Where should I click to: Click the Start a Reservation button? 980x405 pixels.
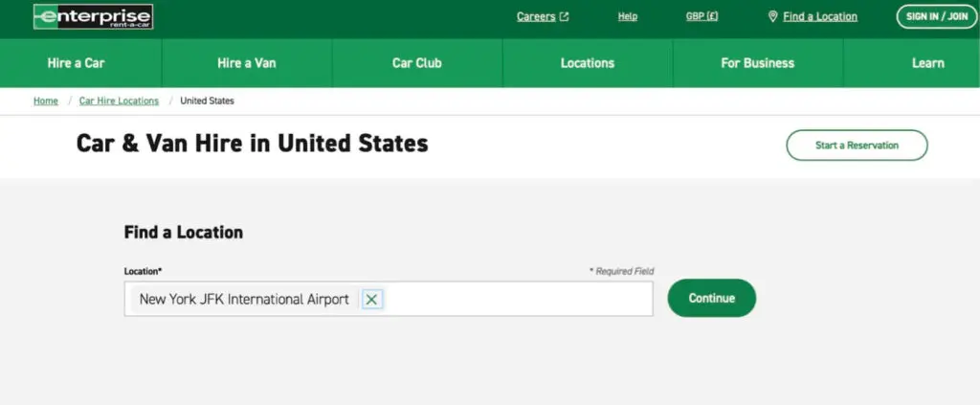point(857,146)
